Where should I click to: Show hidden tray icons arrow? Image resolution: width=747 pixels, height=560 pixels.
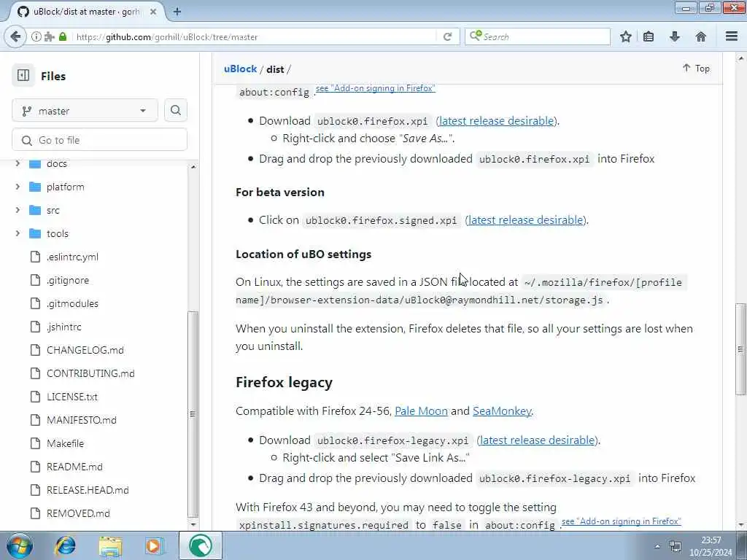[657, 546]
